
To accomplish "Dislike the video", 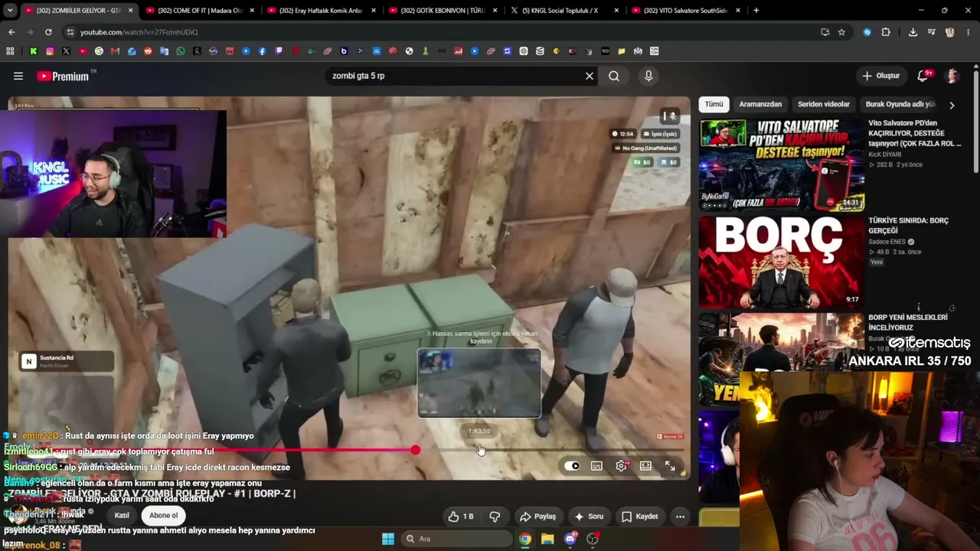I will 495,517.
